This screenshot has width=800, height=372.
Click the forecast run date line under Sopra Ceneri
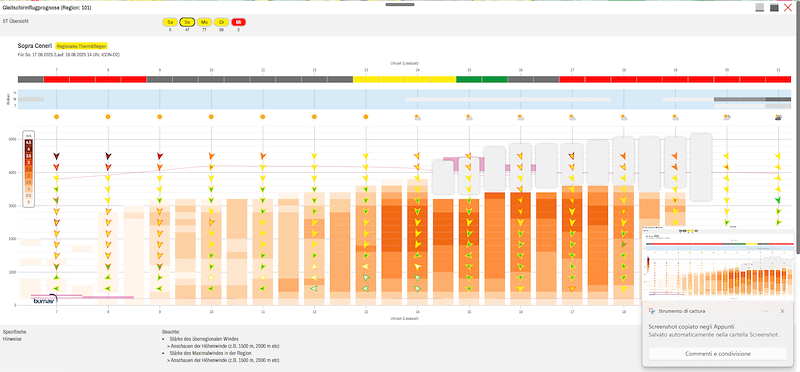(68, 54)
